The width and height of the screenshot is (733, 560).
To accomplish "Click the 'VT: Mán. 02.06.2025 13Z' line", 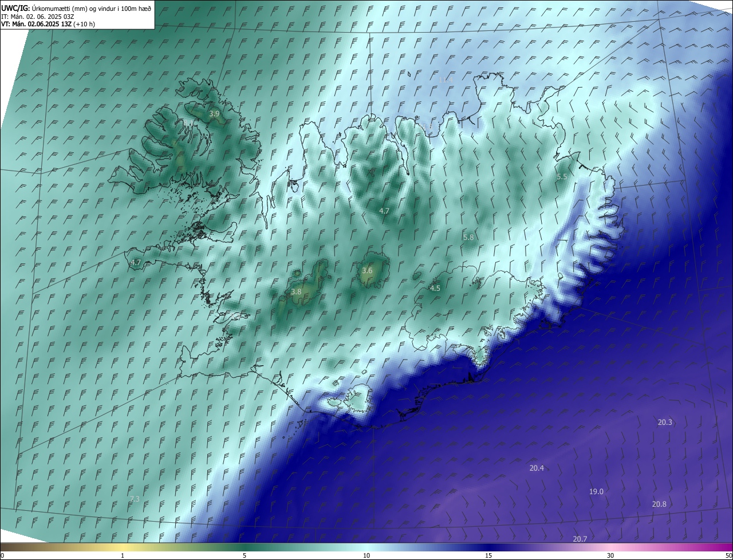I will tap(48, 24).
